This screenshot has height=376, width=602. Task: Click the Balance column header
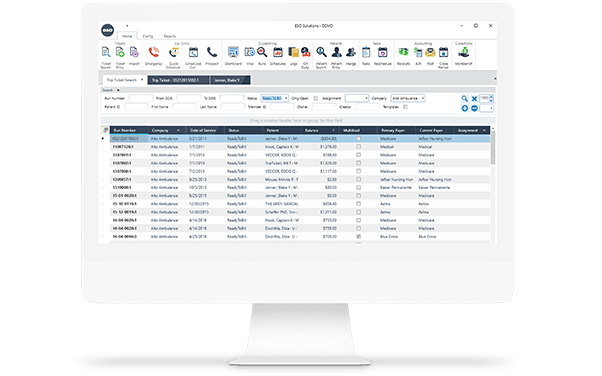[x=319, y=130]
